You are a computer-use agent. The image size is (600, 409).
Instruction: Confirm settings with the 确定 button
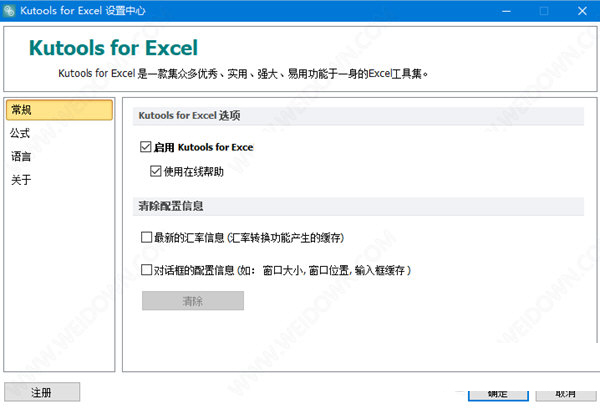[x=498, y=396]
